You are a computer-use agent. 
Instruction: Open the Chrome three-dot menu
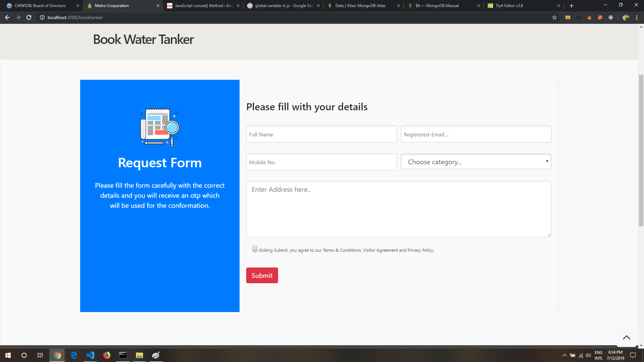pos(637,17)
